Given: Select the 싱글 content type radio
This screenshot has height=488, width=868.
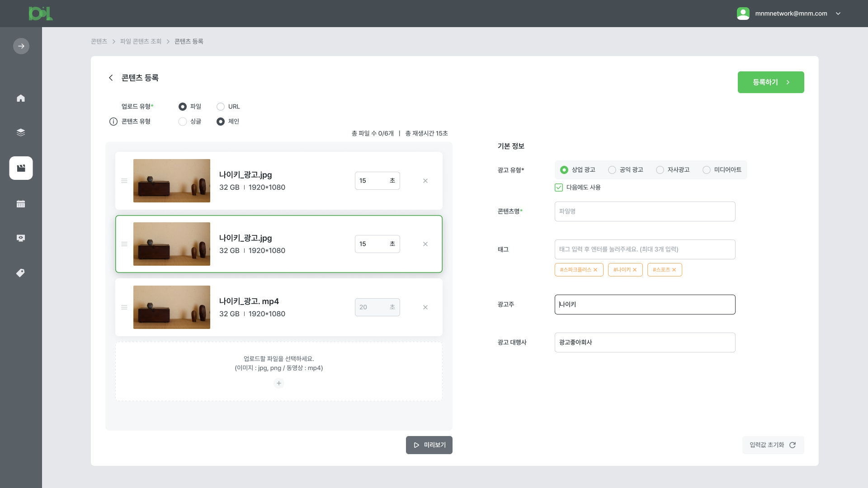Looking at the screenshot, I should [x=183, y=122].
